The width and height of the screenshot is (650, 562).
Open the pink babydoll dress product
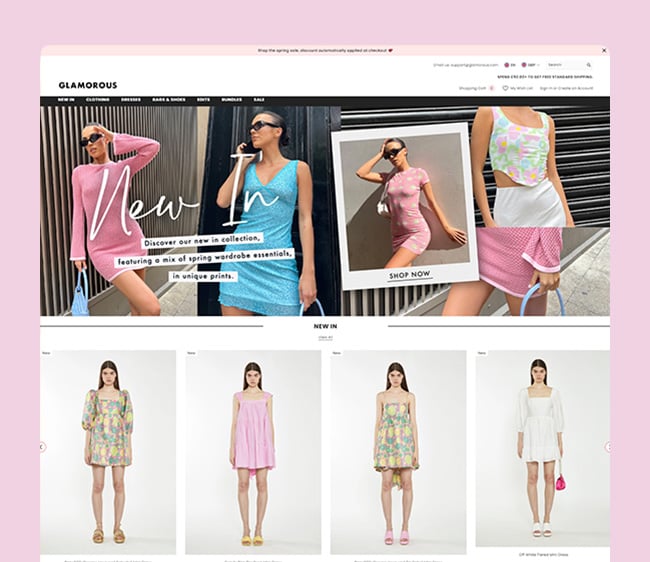(x=253, y=452)
